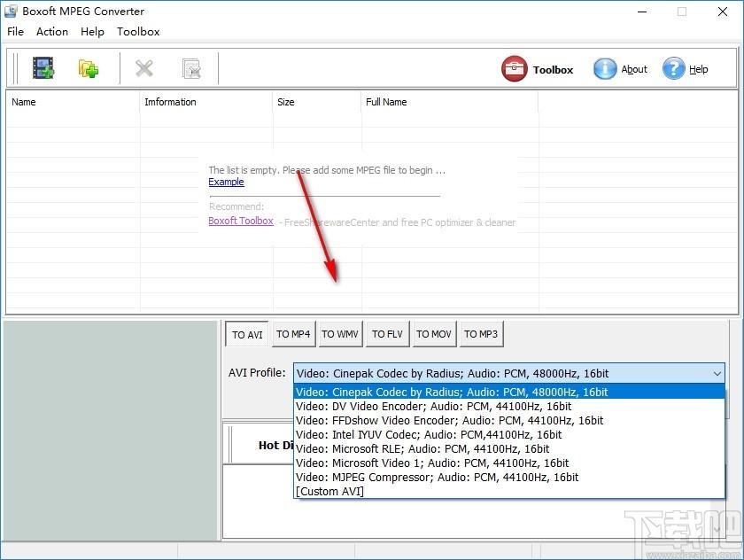The image size is (744, 560).
Task: Select Cinepak Codec by Radius profile option
Action: (509, 392)
